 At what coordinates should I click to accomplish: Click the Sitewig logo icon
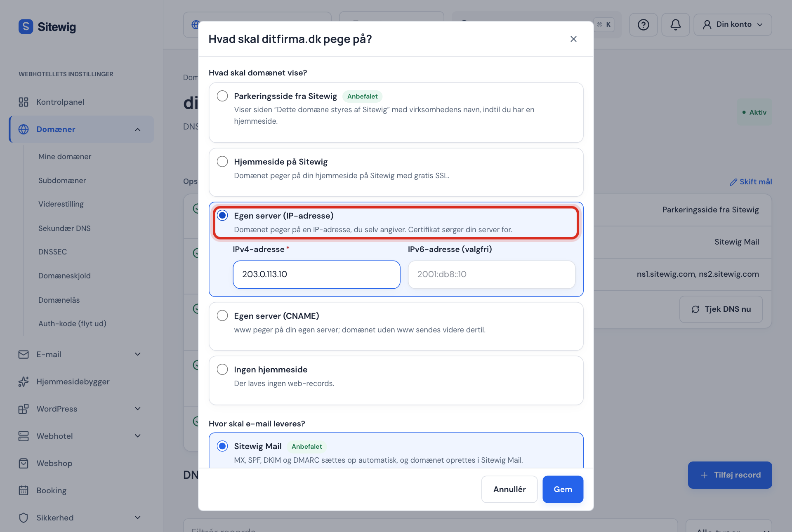tap(26, 27)
